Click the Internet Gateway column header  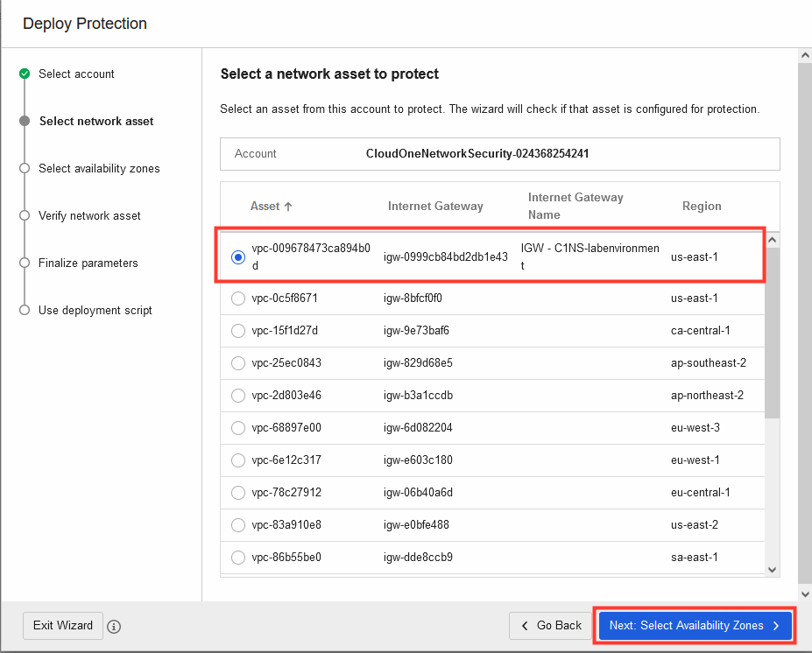coord(435,207)
